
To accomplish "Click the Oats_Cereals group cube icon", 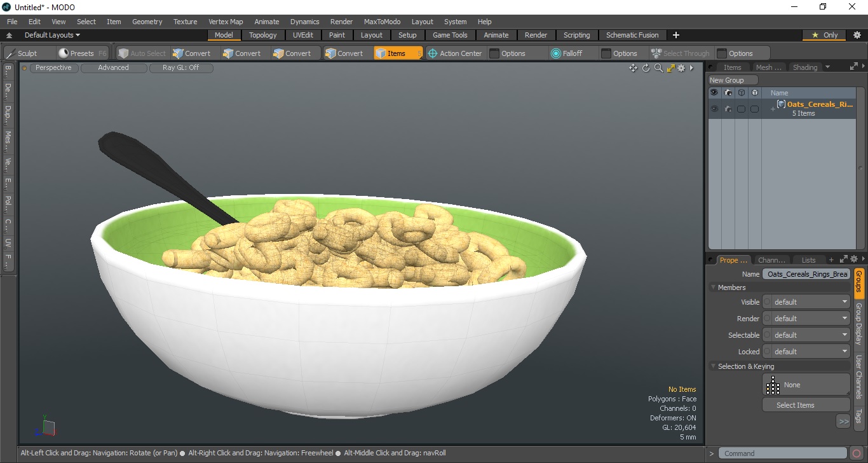I will click(x=781, y=104).
